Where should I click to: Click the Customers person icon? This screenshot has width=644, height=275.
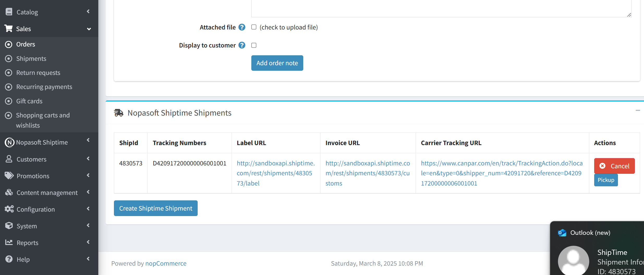[x=9, y=159]
